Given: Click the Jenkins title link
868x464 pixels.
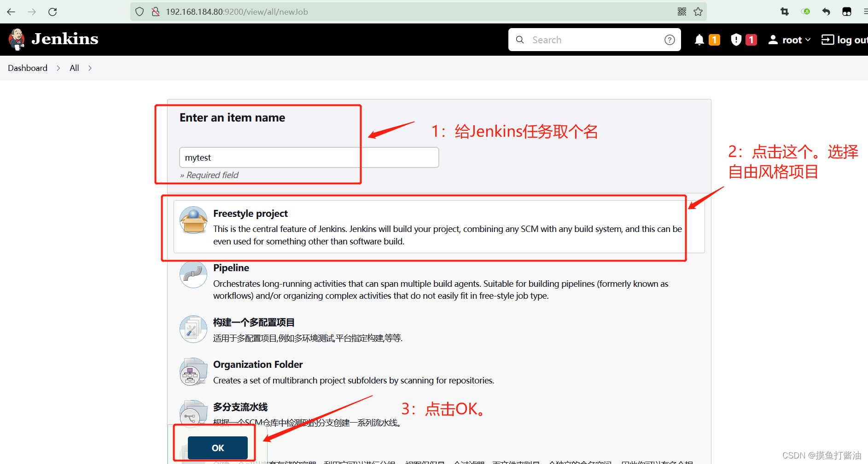Looking at the screenshot, I should [x=65, y=39].
